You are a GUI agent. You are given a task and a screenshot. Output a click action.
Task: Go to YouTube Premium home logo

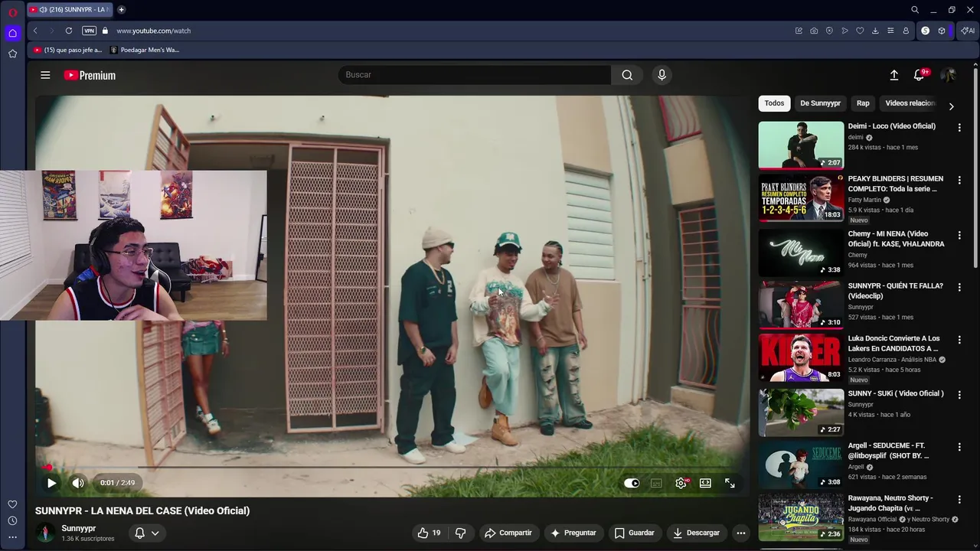[x=90, y=75]
